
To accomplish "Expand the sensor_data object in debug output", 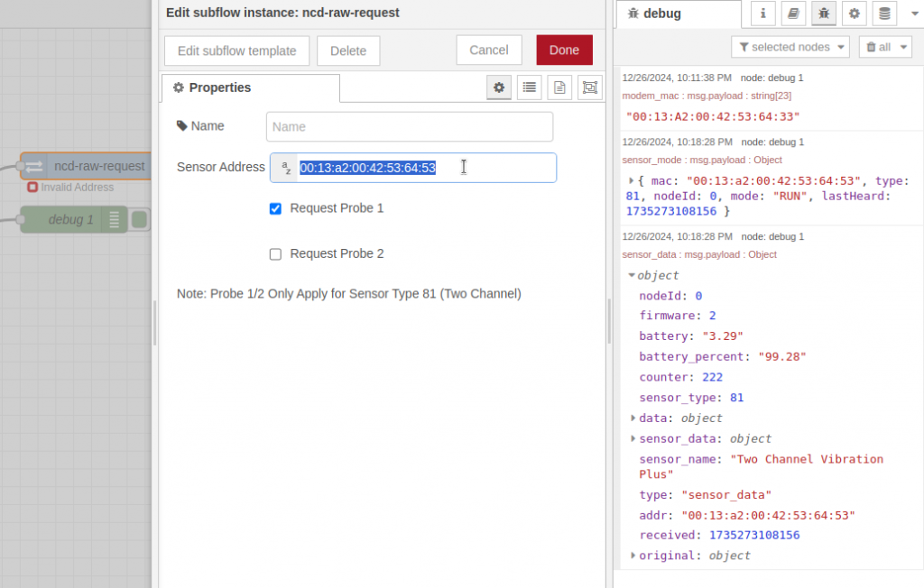I will click(633, 438).
